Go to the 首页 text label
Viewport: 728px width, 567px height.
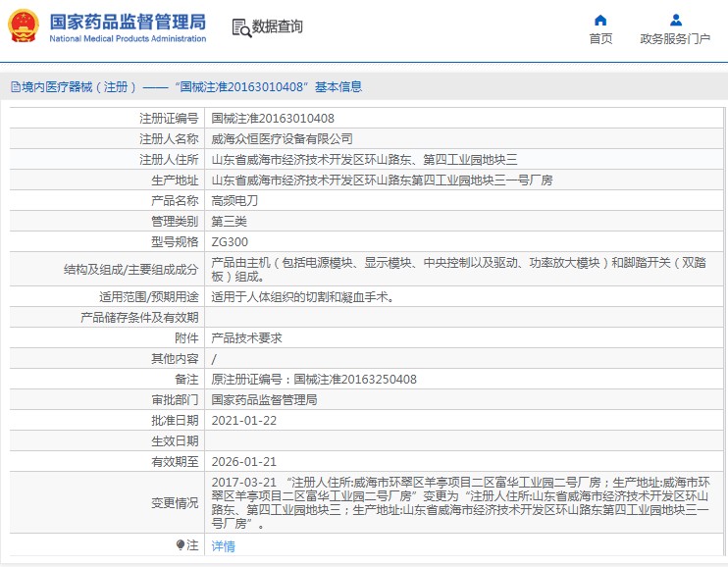tap(600, 39)
